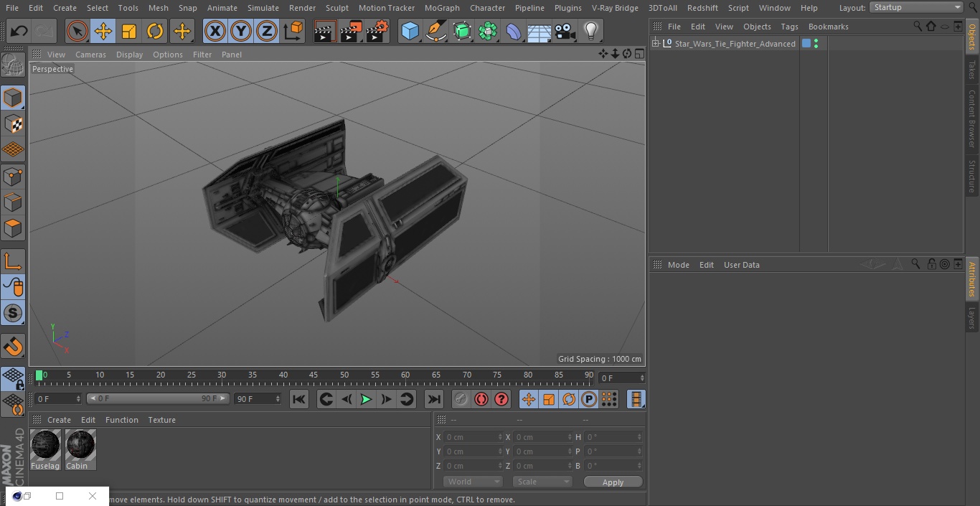Toggle Y axis lock
980x506 pixels.
pyautogui.click(x=241, y=31)
